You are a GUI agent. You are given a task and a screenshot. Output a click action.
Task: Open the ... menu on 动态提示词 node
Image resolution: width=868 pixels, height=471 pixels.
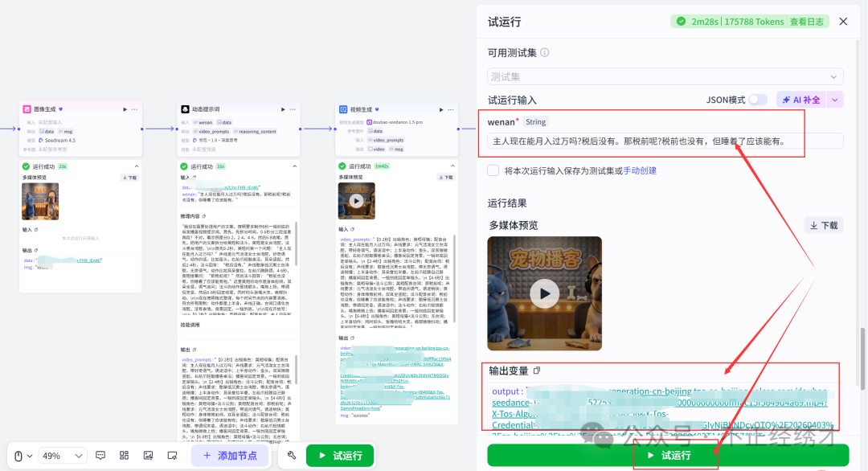(291, 109)
